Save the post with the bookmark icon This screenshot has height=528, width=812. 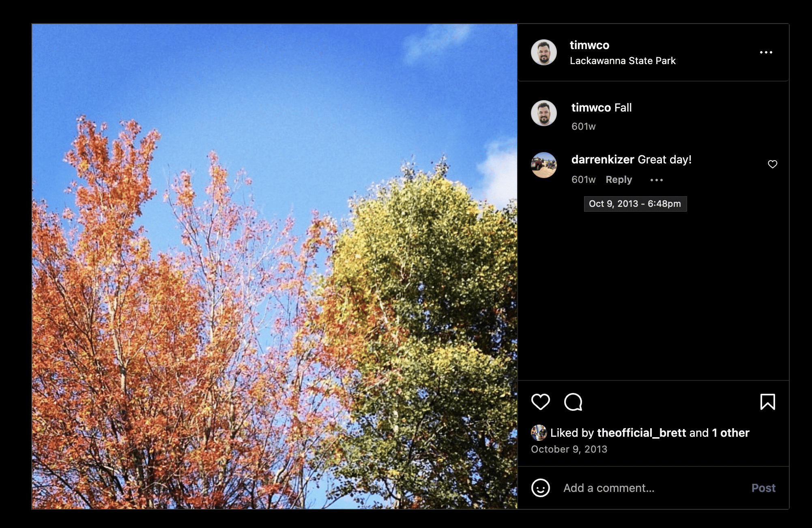[767, 402]
